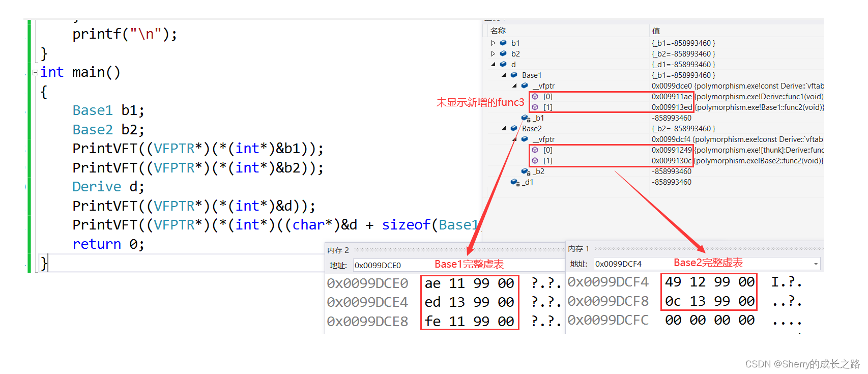Viewport: 868px width, 374px height.
Task: Expand the b1 variable node
Action: coord(493,43)
